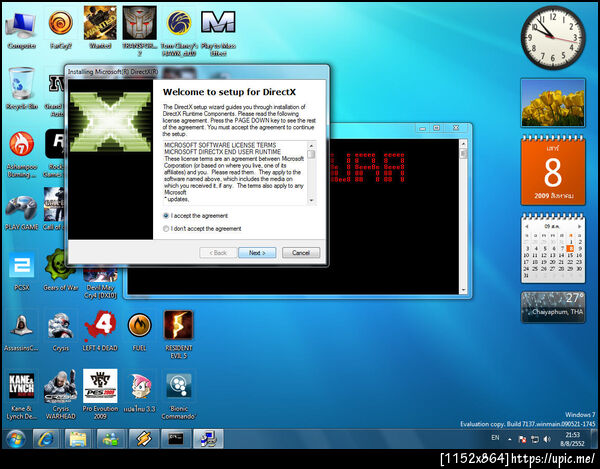Go to next month in calendar gadget

pyautogui.click(x=579, y=227)
